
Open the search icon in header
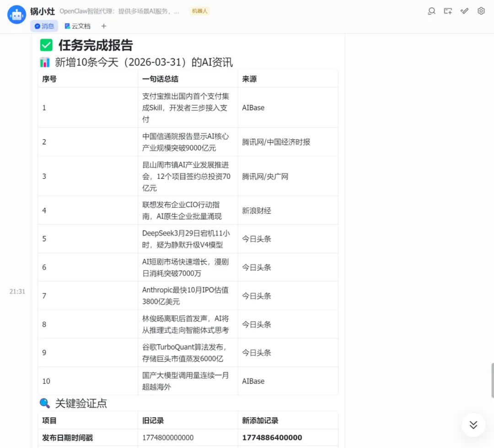tap(432, 11)
